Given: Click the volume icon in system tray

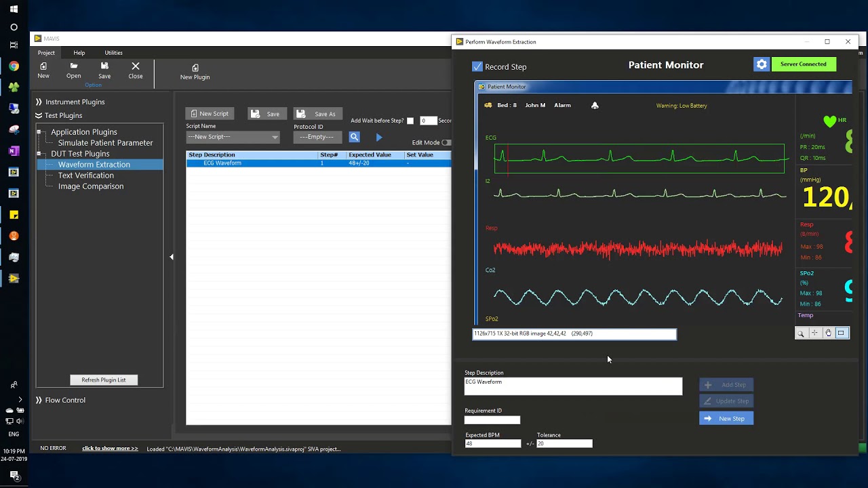Looking at the screenshot, I should (20, 421).
